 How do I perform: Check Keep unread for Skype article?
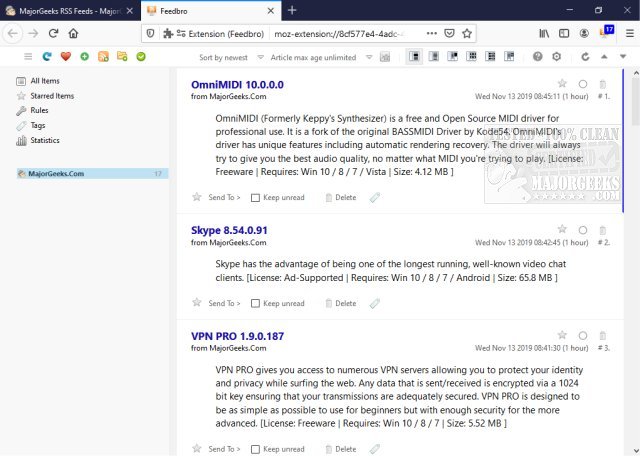click(x=256, y=302)
